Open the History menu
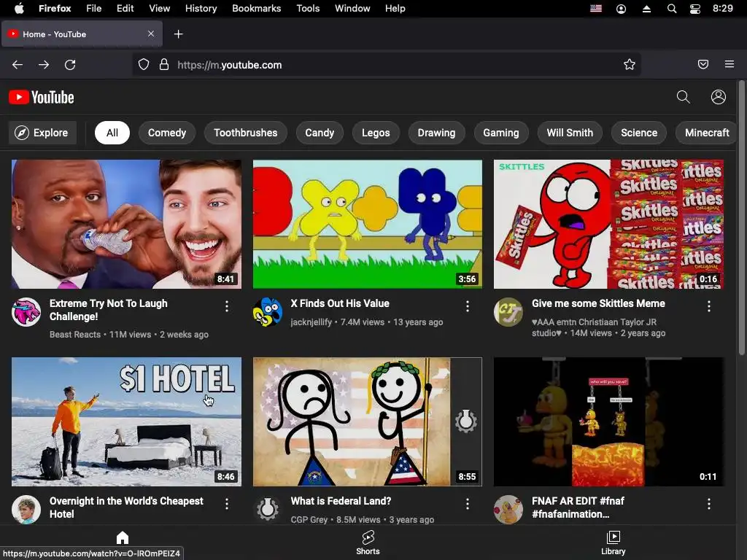 [x=201, y=9]
